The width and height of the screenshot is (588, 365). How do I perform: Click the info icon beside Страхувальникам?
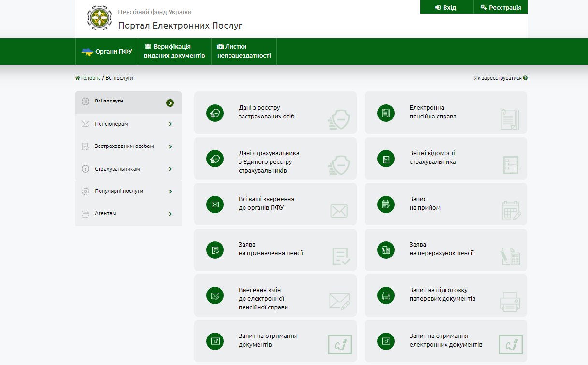[86, 169]
